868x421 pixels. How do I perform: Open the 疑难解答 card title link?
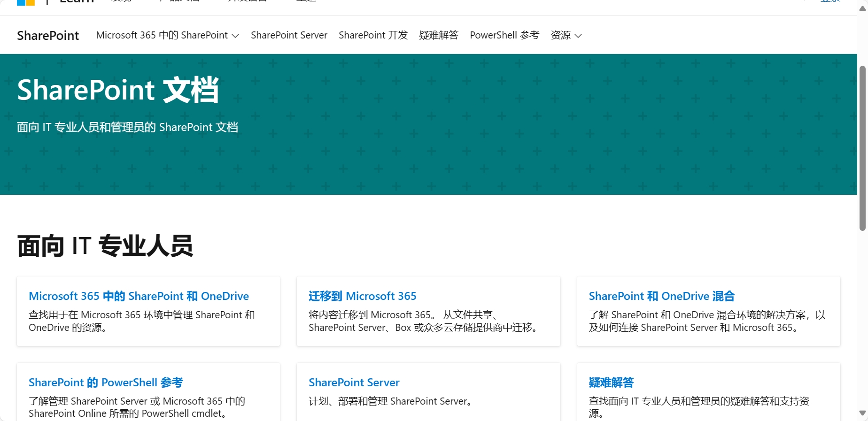tap(612, 383)
